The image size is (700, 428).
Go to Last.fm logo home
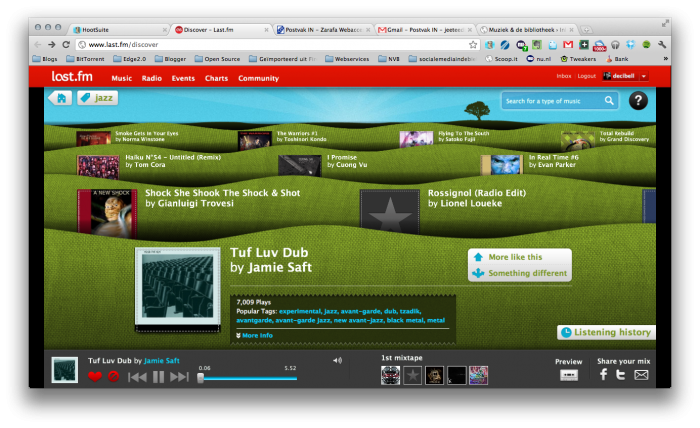(x=72, y=77)
